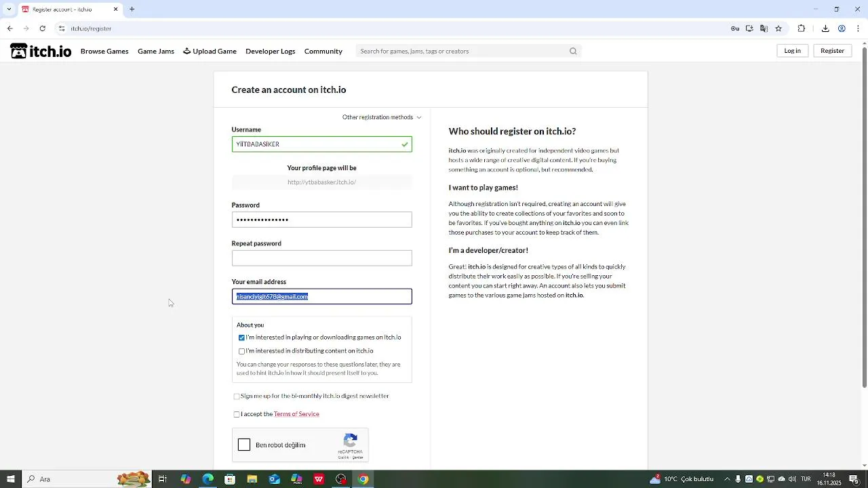Image resolution: width=868 pixels, height=488 pixels.
Task: Close the Register account tab
Action: 115,9
